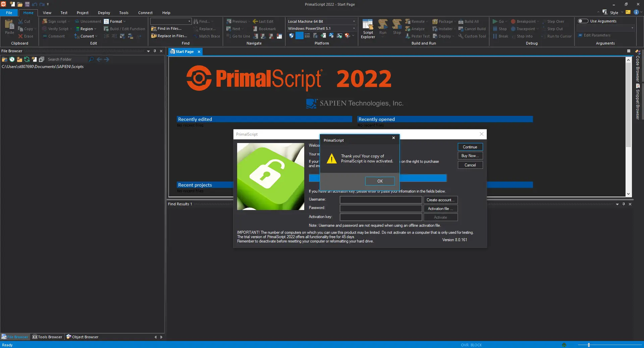Click the Start Page scroll down arrow
Screen dimensions: 644x348
[628, 194]
